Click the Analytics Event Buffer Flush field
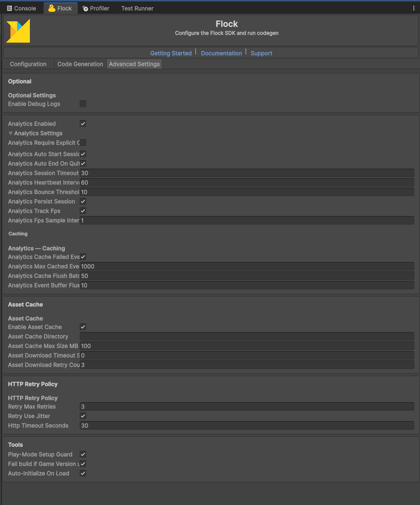The height and width of the screenshot is (505, 420). point(247,285)
